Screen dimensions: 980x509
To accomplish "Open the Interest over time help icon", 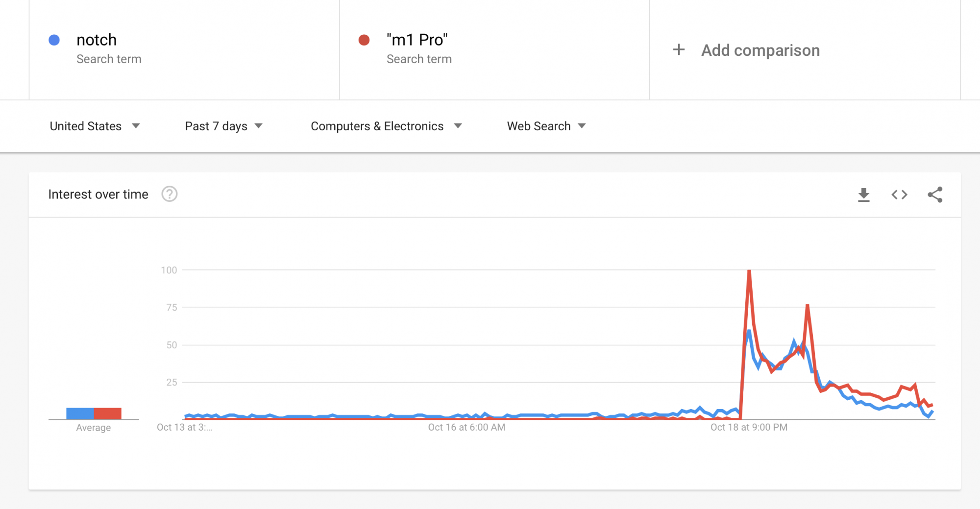I will coord(170,194).
